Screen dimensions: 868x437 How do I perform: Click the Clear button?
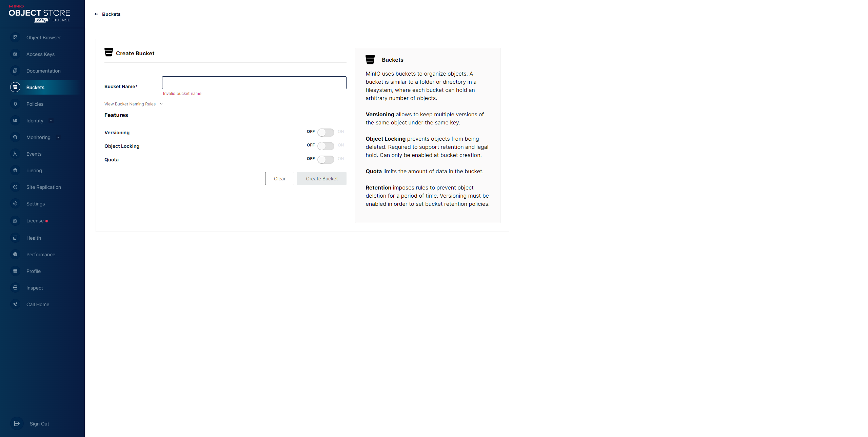280,178
